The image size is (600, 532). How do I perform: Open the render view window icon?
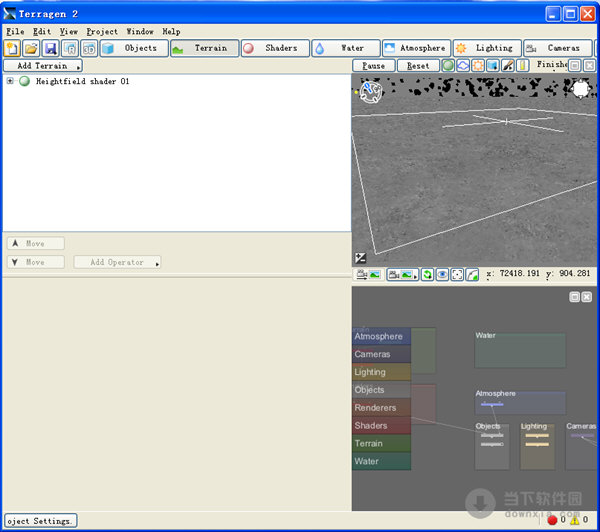pyautogui.click(x=70, y=48)
